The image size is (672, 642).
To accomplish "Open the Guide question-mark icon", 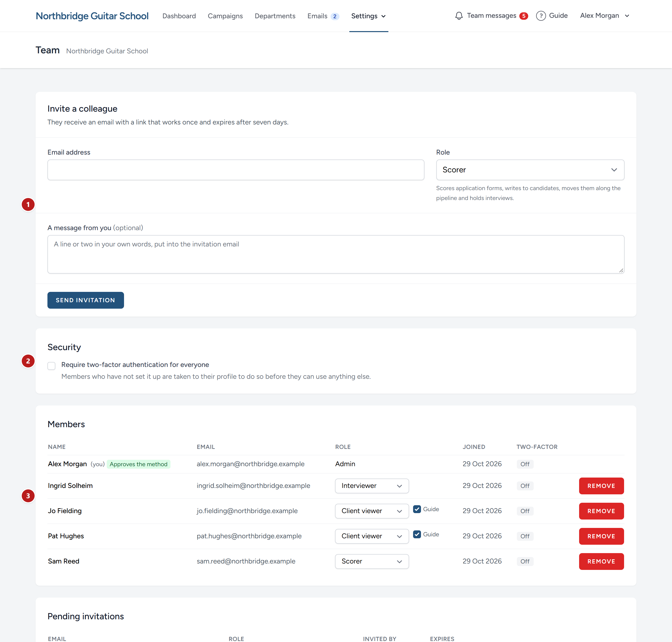I will (x=541, y=16).
